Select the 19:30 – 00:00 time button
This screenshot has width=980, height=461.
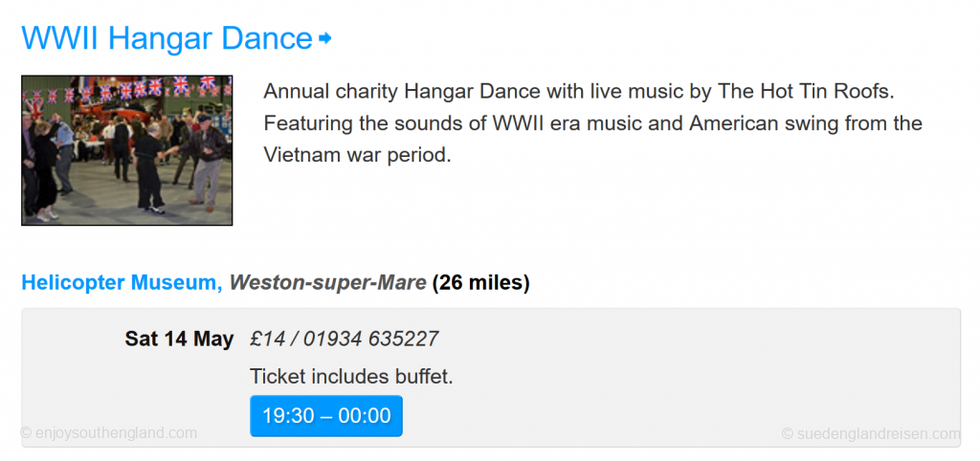coord(326,415)
